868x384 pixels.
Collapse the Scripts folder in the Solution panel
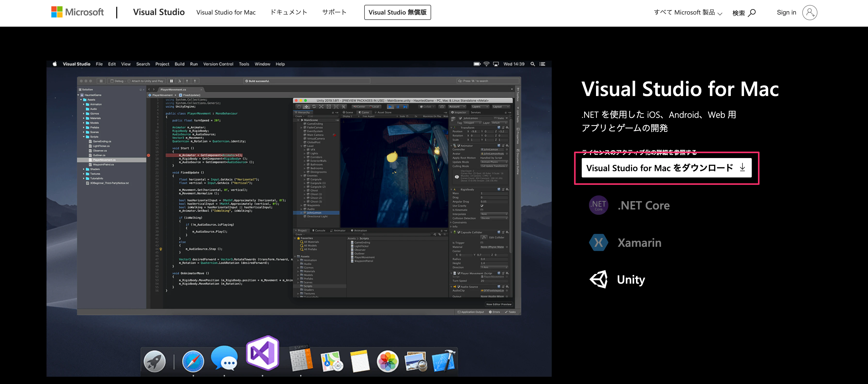tap(84, 137)
